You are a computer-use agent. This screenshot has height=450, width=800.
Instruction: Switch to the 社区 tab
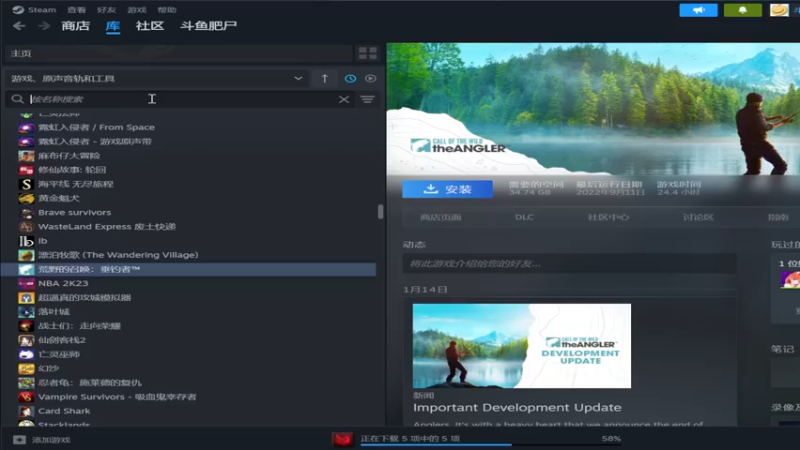click(x=149, y=26)
